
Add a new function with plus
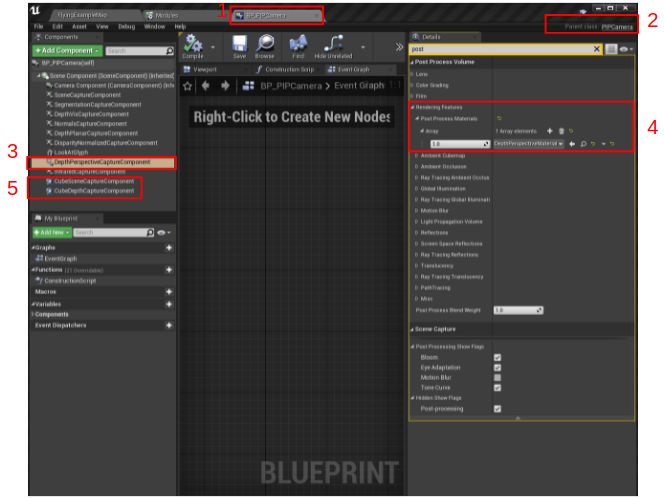pos(169,270)
